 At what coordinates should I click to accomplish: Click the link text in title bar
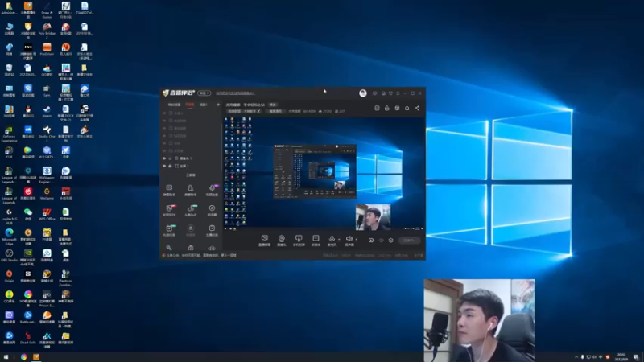point(235,93)
